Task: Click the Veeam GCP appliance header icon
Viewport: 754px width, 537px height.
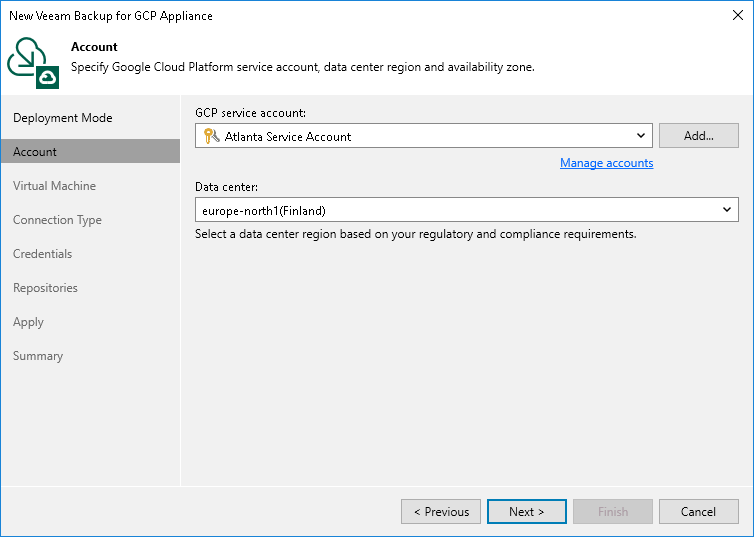Action: coord(33,63)
